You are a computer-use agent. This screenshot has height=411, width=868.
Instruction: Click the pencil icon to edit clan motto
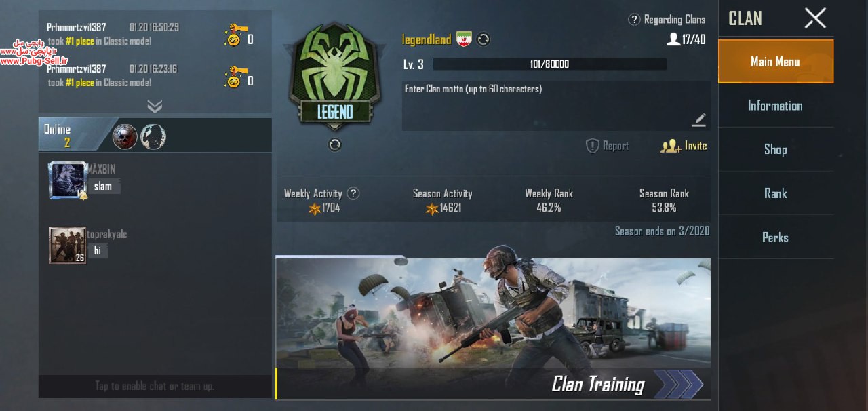coord(698,120)
